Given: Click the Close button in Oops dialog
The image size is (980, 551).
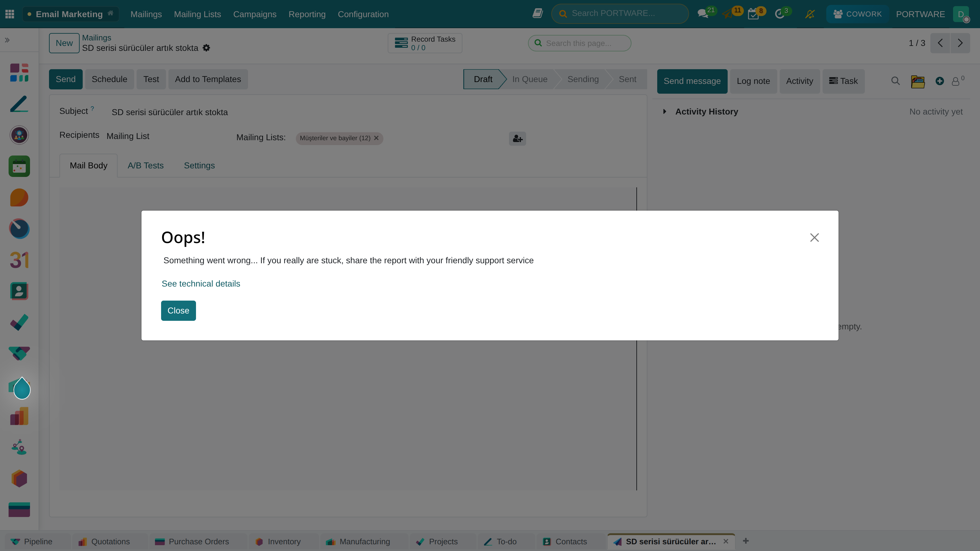Looking at the screenshot, I should click(x=179, y=311).
